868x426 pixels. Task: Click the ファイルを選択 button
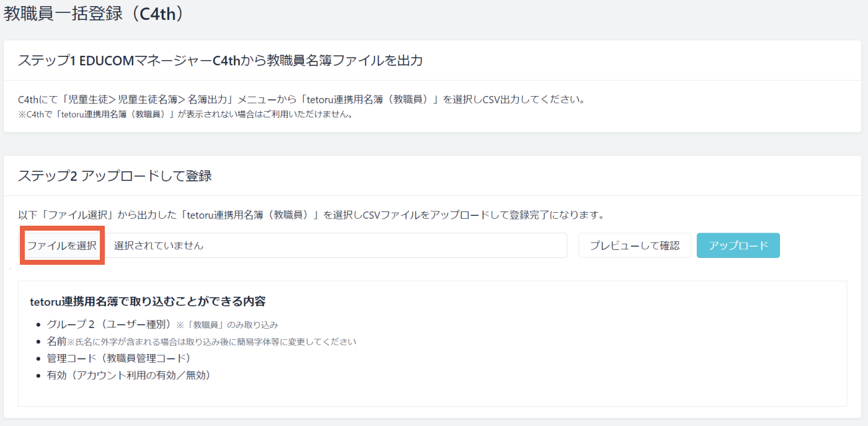62,246
